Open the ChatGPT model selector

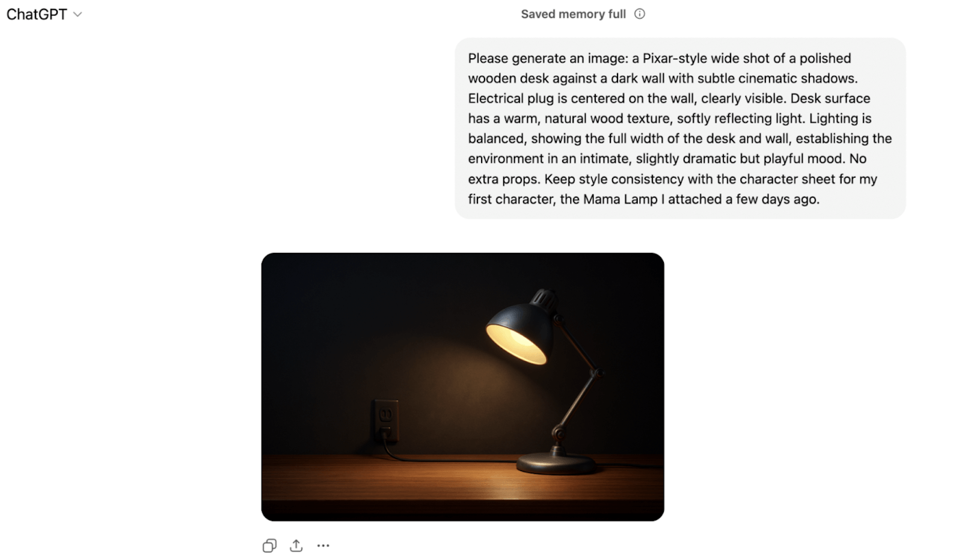(x=44, y=14)
